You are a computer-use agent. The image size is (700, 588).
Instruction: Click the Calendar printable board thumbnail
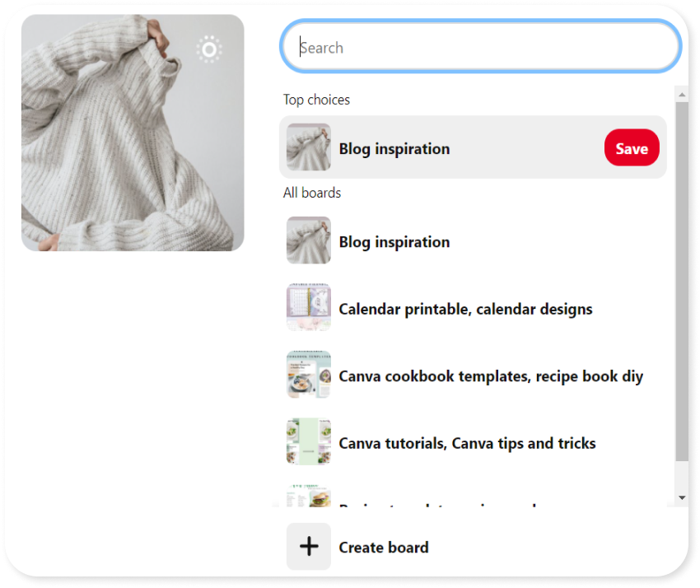pos(309,307)
